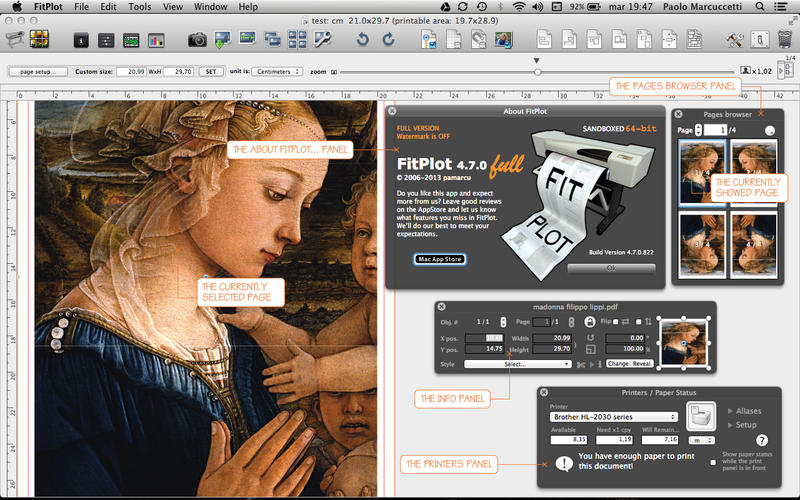Toggle the second Flip checkbox

click(639, 322)
